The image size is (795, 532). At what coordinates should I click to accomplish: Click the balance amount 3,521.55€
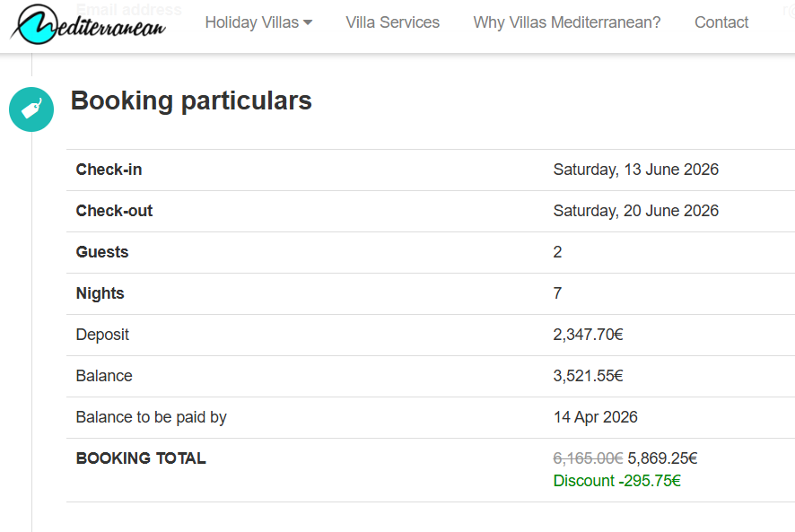(588, 376)
